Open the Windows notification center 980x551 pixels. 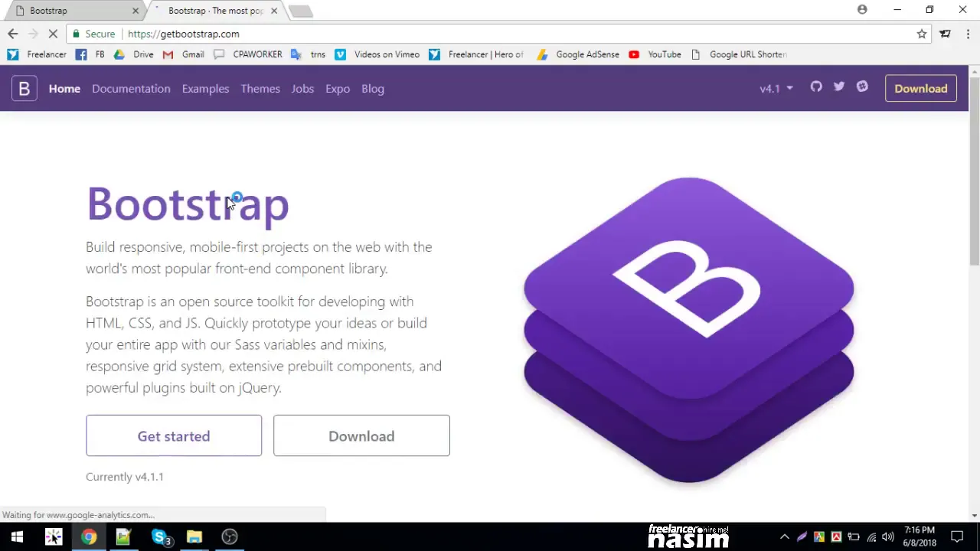pos(957,536)
